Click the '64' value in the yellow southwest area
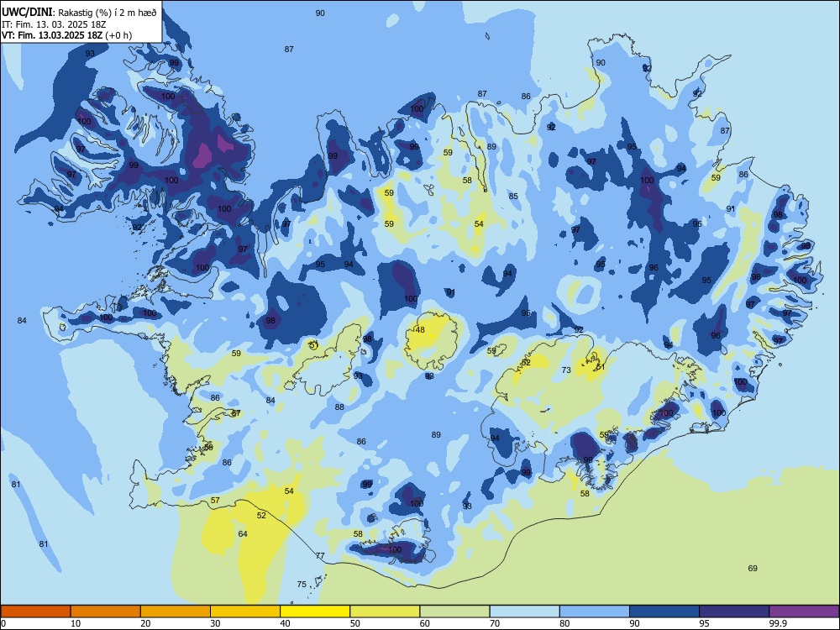 click(243, 533)
